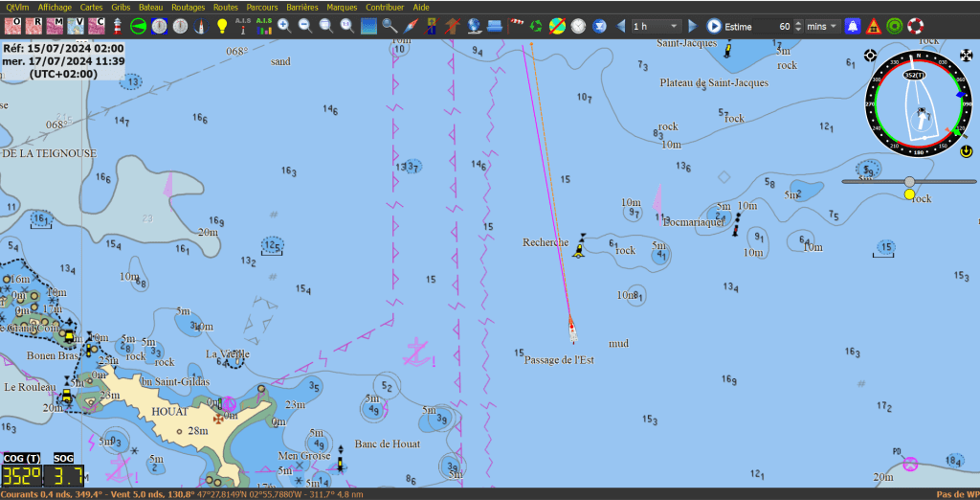The height and width of the screenshot is (500, 980).
Task: Step forward in time with right arrow
Action: point(691,26)
